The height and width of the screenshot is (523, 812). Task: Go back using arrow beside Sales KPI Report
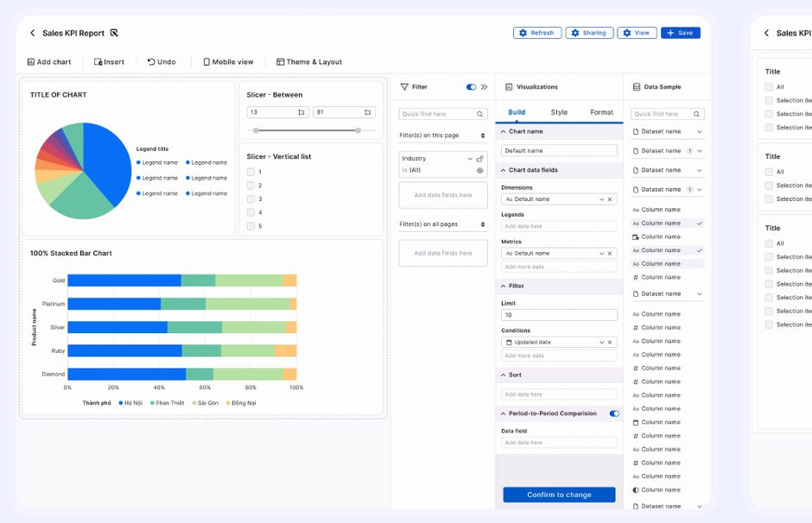click(x=33, y=33)
